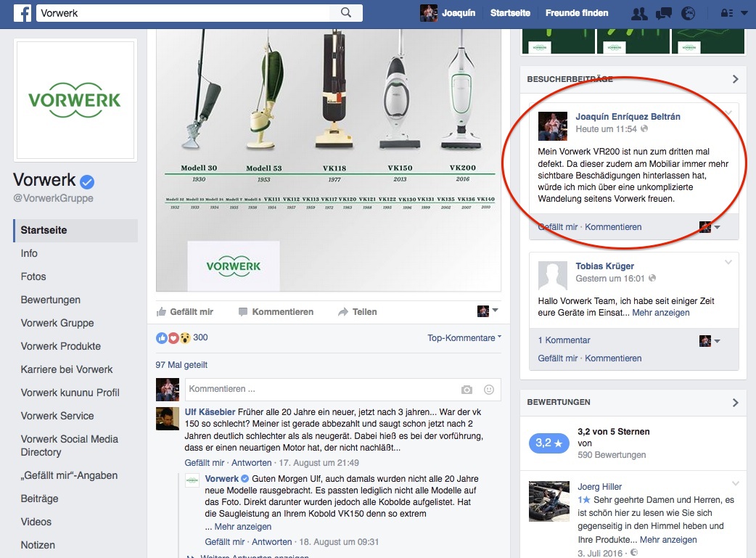Click Tobias Krüger's avatar

coord(553,276)
